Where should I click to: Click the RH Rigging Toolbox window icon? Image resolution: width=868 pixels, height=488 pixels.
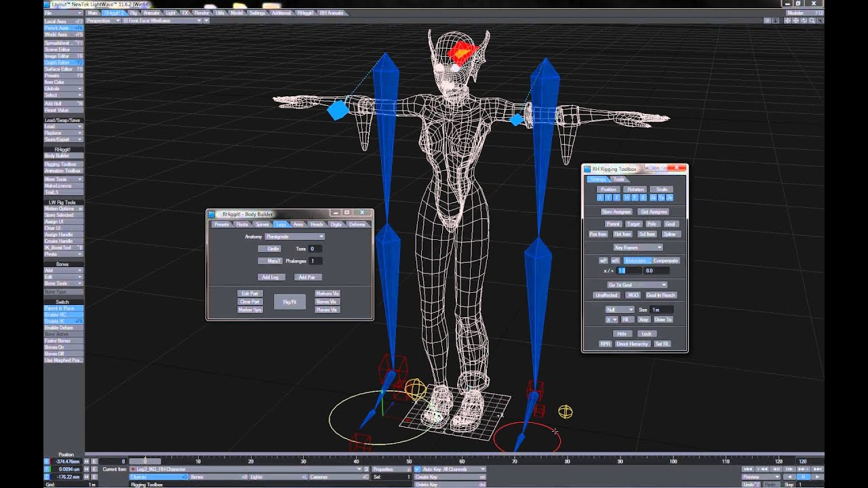click(x=587, y=169)
